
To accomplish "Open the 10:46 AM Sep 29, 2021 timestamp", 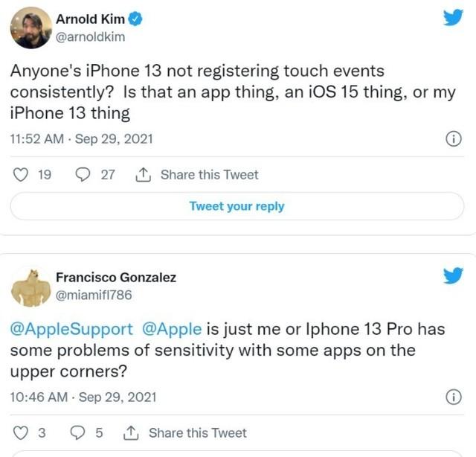I will point(82,397).
